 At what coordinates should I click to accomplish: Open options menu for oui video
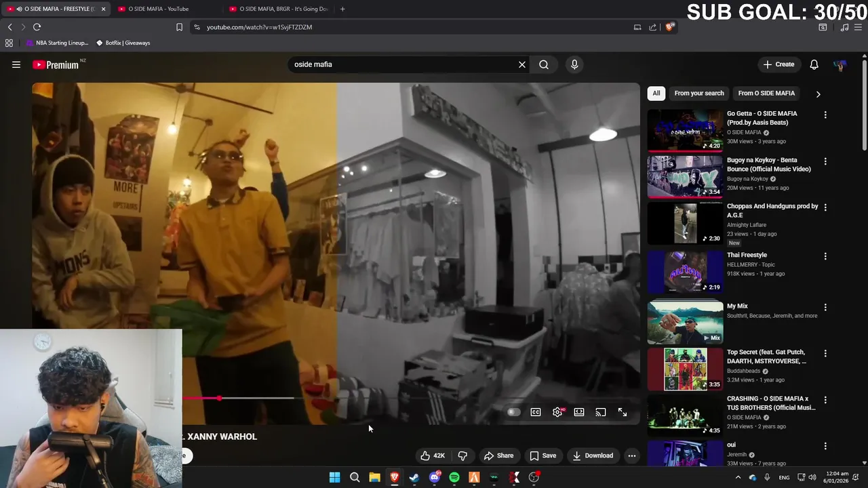(x=825, y=447)
